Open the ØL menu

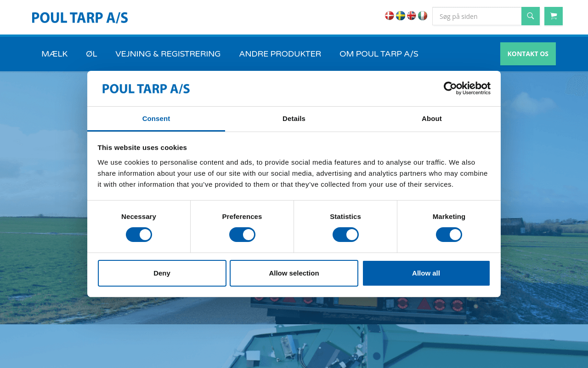[91, 54]
